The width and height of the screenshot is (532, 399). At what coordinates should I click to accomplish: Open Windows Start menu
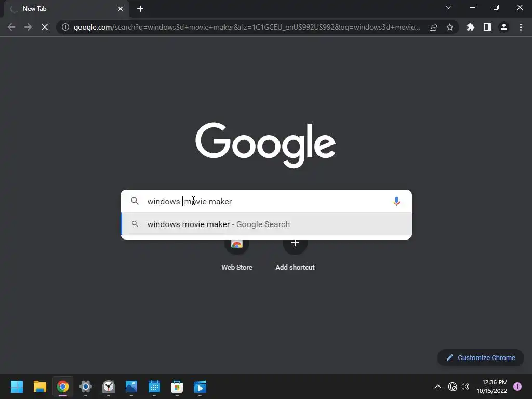click(x=17, y=387)
